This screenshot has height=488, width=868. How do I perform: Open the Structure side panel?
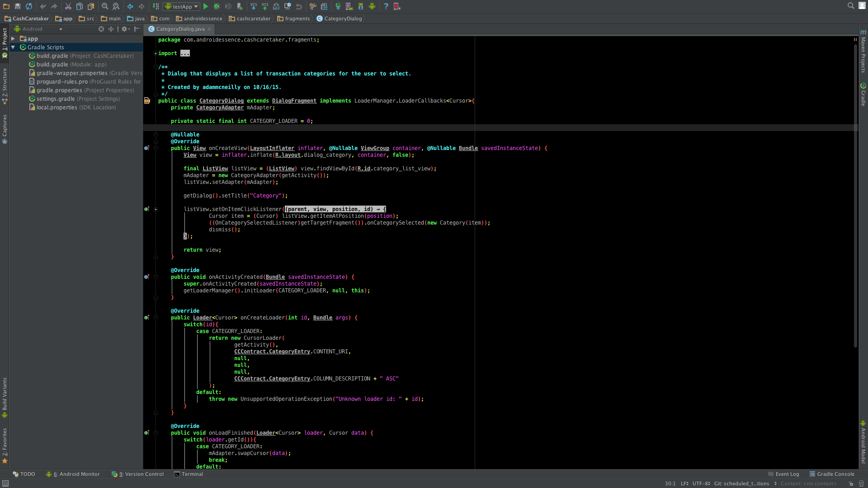pos(5,86)
